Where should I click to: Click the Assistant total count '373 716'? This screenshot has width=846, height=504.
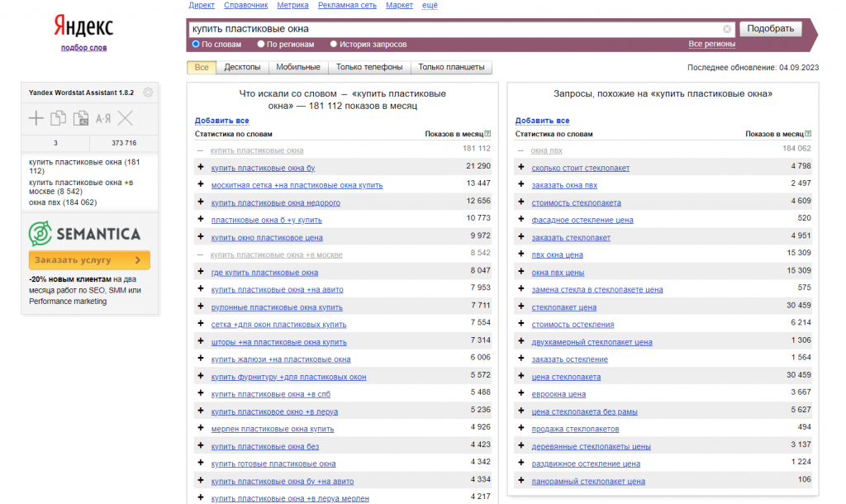click(x=124, y=143)
